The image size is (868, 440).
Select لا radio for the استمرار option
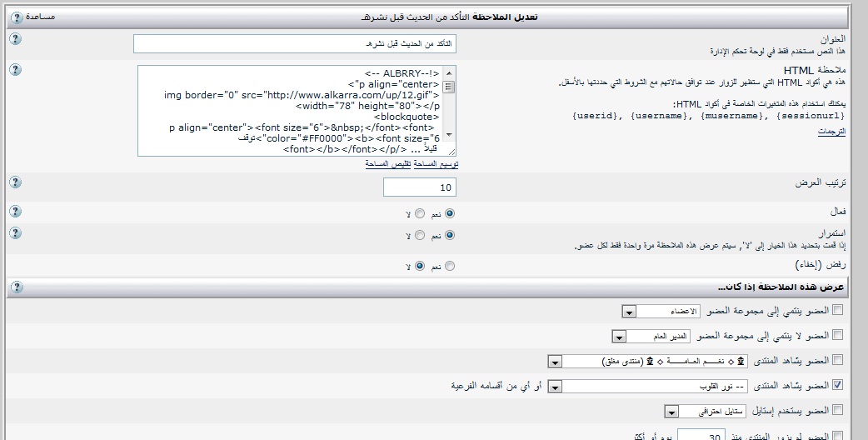pyautogui.click(x=419, y=236)
